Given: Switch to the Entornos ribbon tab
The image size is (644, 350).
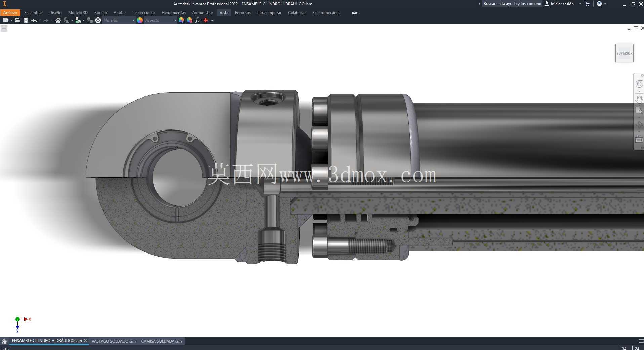Looking at the screenshot, I should [x=243, y=13].
